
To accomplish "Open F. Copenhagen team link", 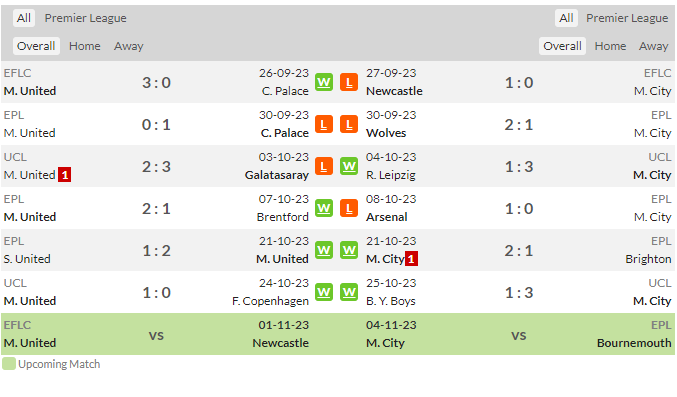I will 270,301.
